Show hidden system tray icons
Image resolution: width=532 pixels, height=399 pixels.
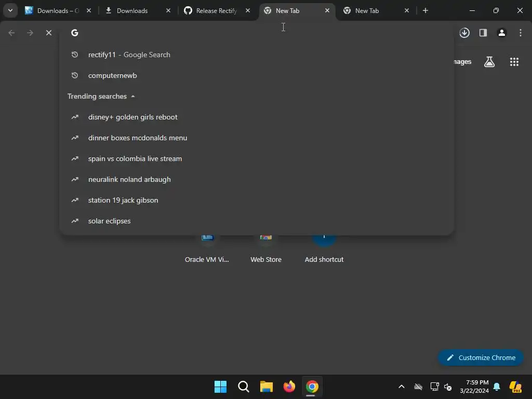point(402,387)
